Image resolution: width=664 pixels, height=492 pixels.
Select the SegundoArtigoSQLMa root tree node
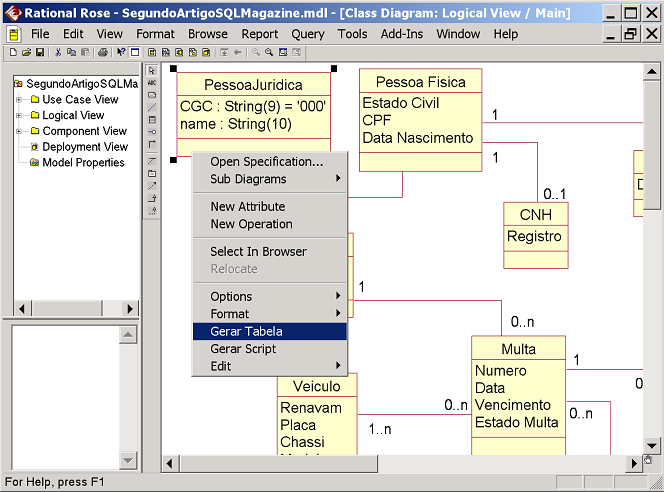click(82, 84)
